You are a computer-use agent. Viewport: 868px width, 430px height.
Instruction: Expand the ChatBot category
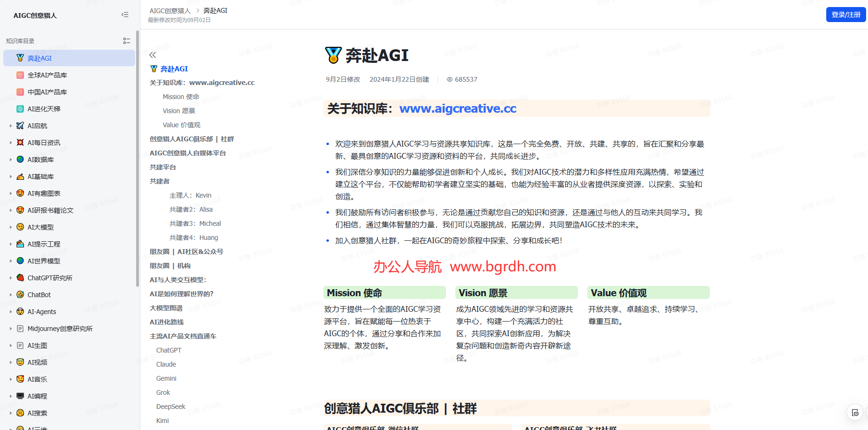[x=11, y=294]
